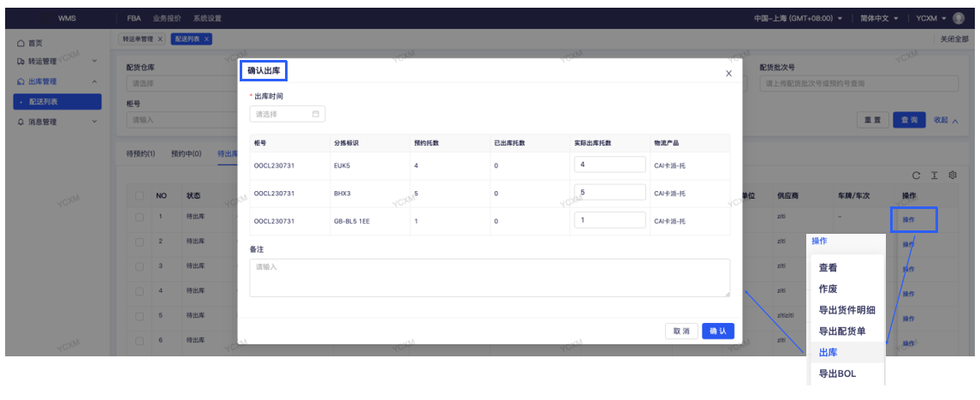Image resolution: width=980 pixels, height=400 pixels.
Task: Switch to the 待预约(1) tab
Action: (x=140, y=154)
